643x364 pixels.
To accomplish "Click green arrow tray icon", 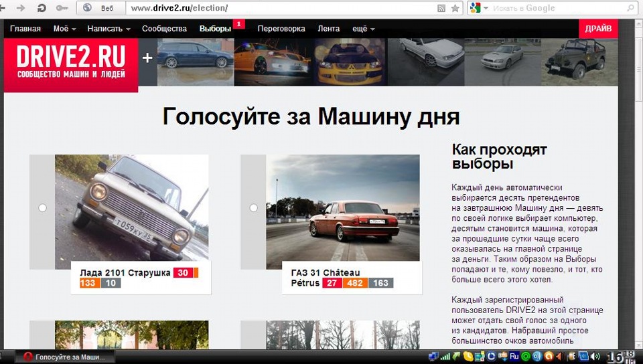I will [456, 356].
